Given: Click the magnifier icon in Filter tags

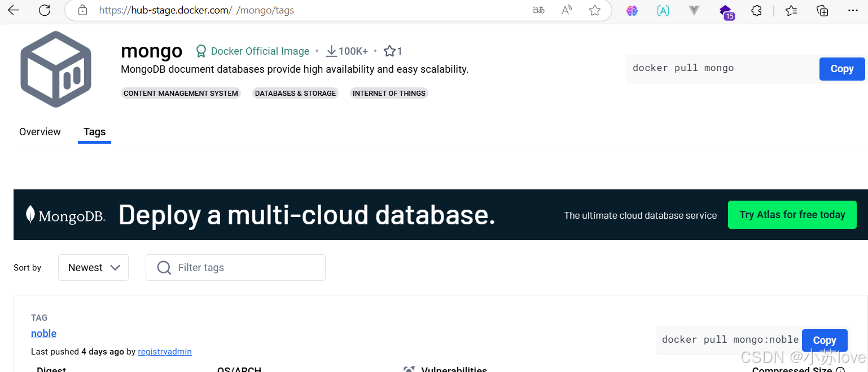Looking at the screenshot, I should [x=164, y=268].
